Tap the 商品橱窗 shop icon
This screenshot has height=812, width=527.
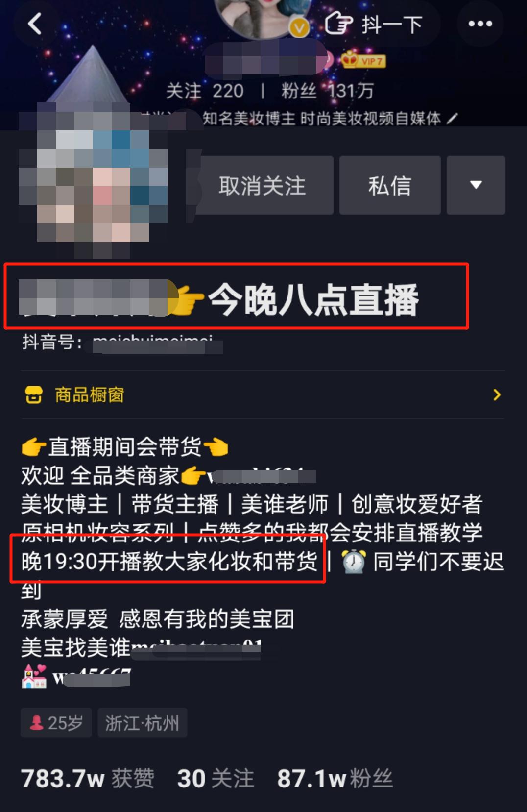click(x=34, y=394)
